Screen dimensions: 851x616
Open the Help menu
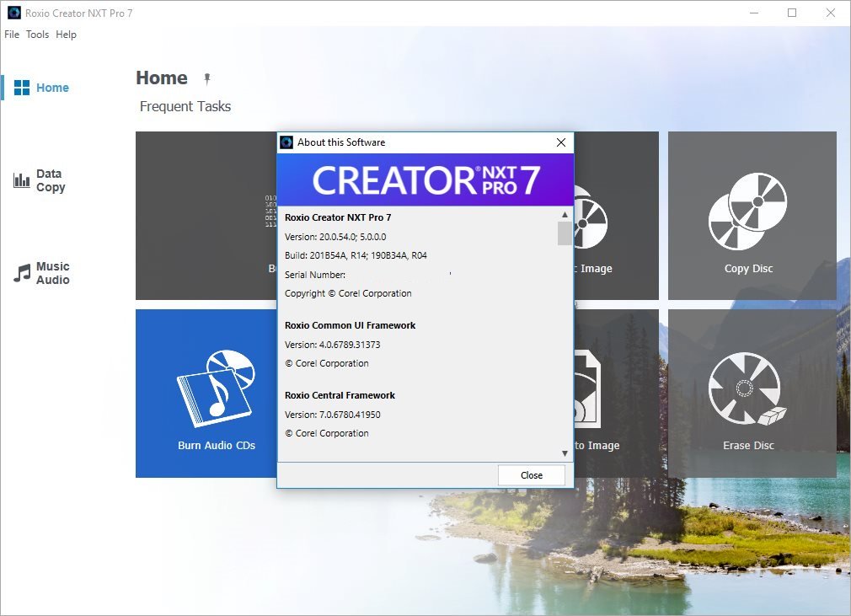click(67, 35)
